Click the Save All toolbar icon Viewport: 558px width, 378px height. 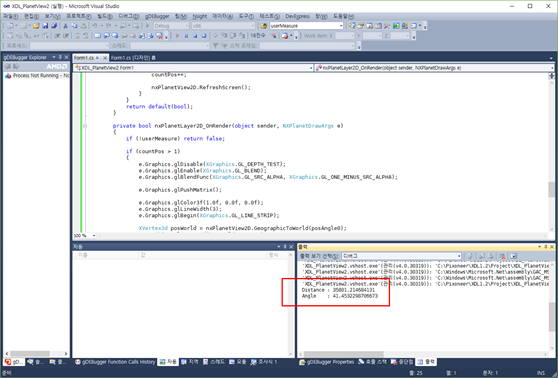pos(54,26)
